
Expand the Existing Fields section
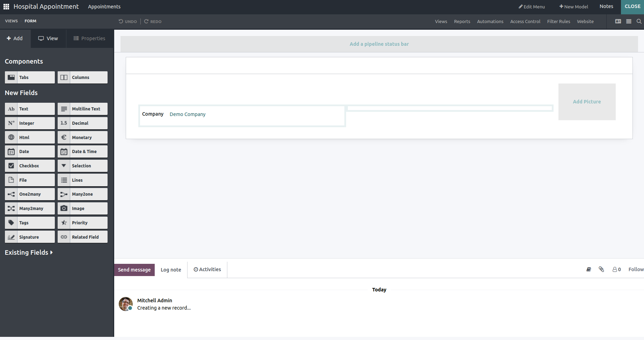click(29, 252)
